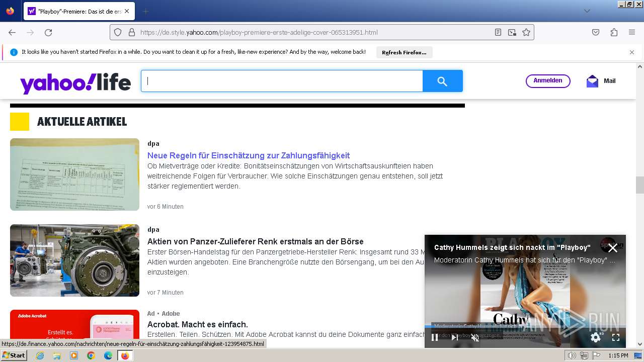644x362 pixels.
Task: Click the page vertical scrollbar thumb
Action: (x=640, y=185)
